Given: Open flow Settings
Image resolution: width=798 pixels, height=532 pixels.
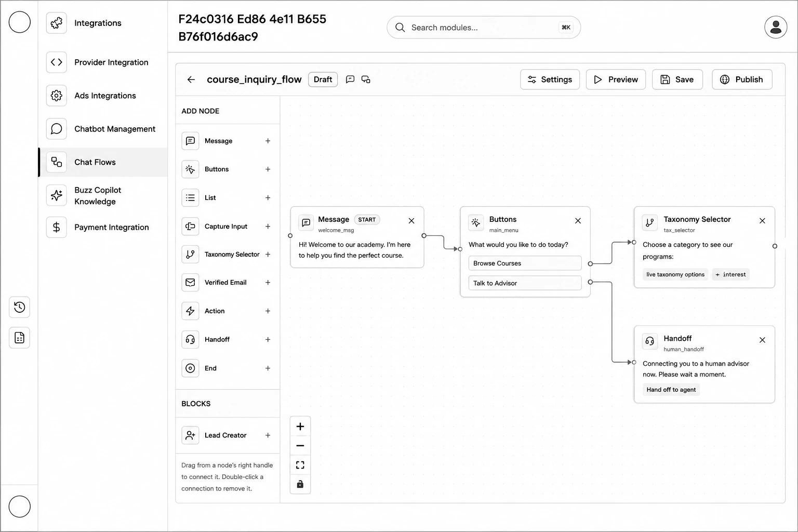Looking at the screenshot, I should (x=550, y=79).
